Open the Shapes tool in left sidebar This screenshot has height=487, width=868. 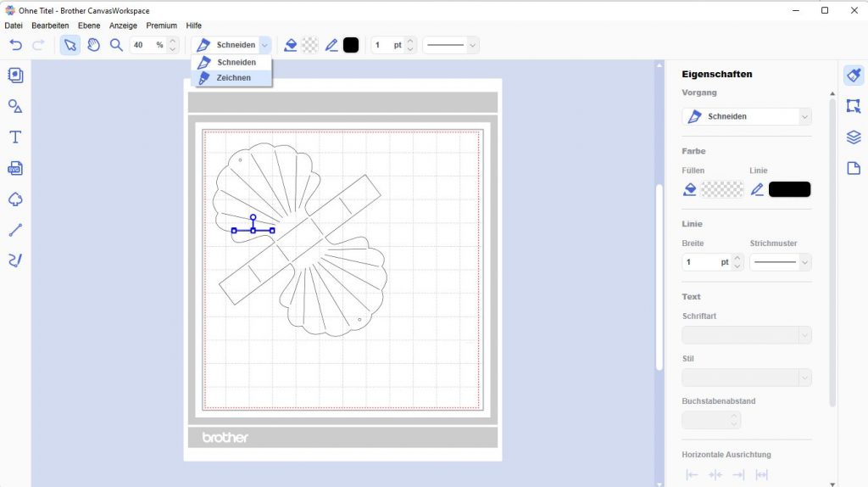[x=15, y=106]
